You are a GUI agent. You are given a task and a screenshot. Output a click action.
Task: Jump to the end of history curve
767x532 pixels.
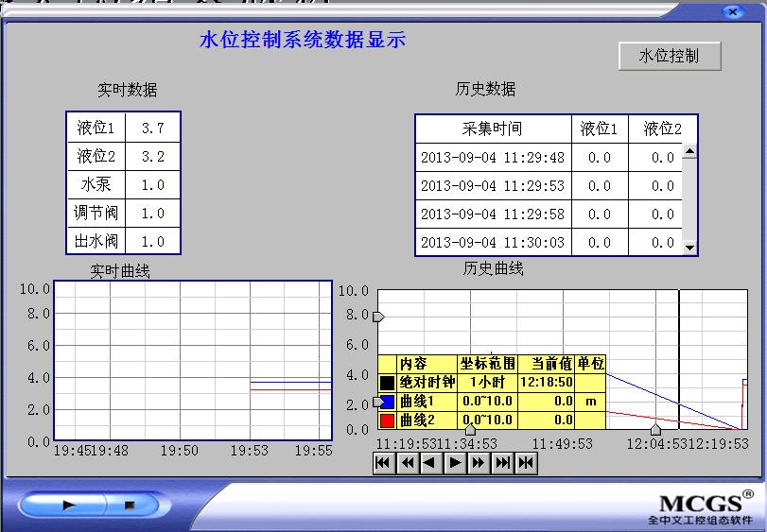tap(502, 463)
